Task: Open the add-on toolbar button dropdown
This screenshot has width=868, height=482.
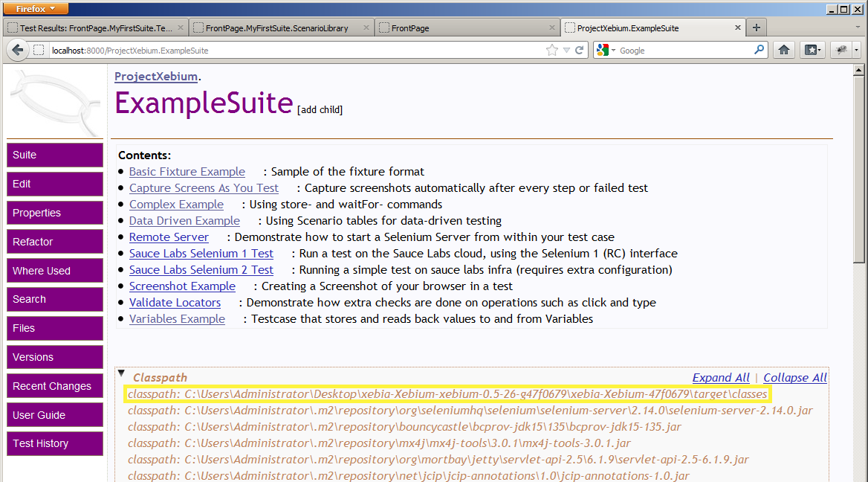Action: click(856, 51)
